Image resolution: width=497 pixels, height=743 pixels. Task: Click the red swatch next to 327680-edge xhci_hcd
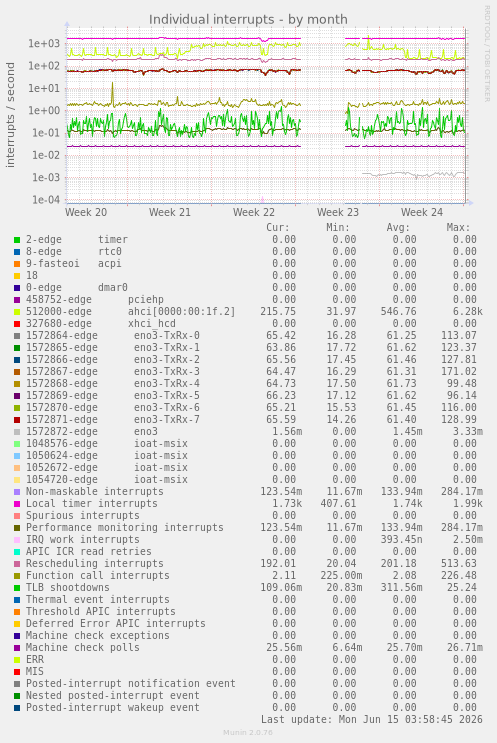pos(17,324)
